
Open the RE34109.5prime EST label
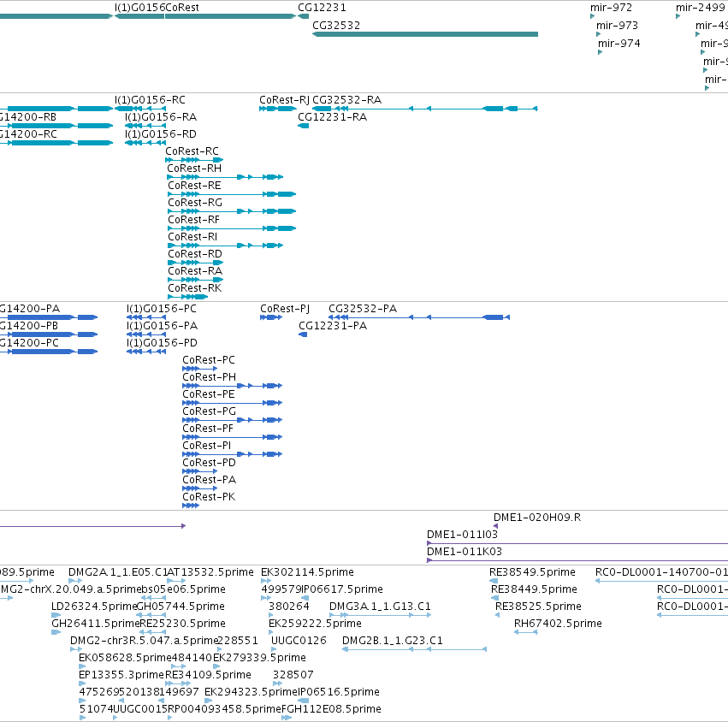pos(208,675)
